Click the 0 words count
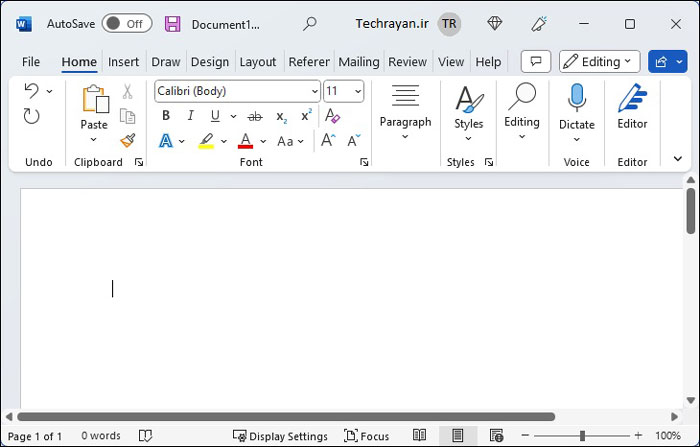Image resolution: width=700 pixels, height=447 pixels. pyautogui.click(x=101, y=435)
